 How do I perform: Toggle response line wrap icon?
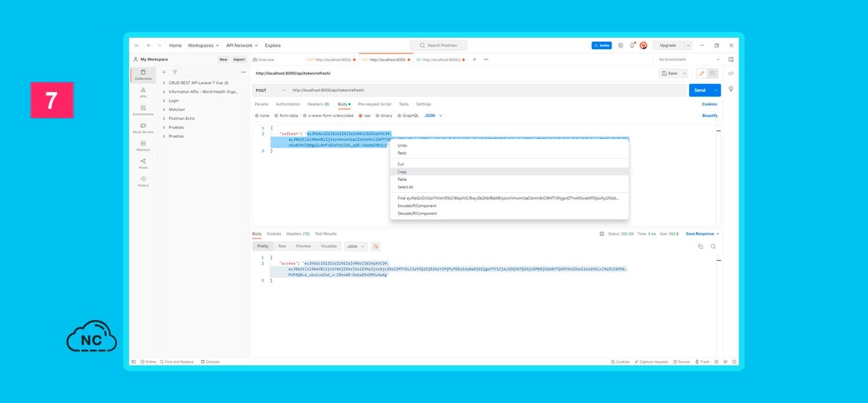[x=376, y=246]
